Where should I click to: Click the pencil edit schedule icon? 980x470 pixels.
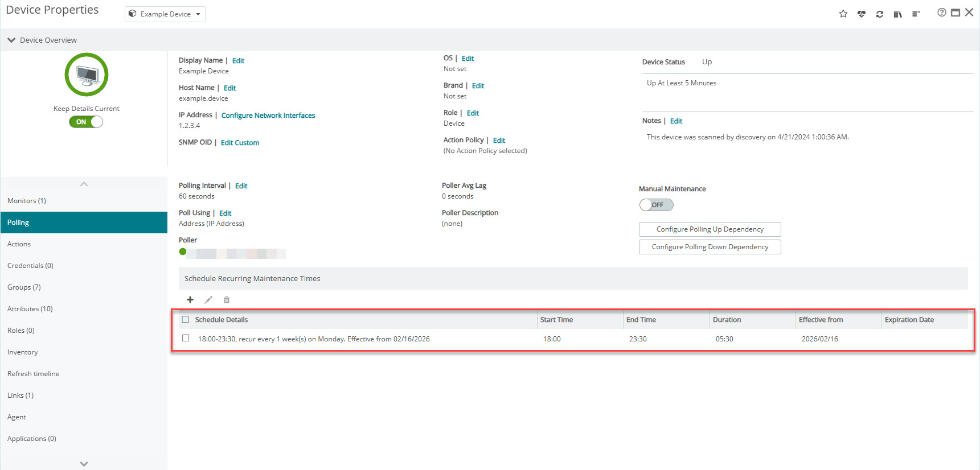pyautogui.click(x=208, y=300)
